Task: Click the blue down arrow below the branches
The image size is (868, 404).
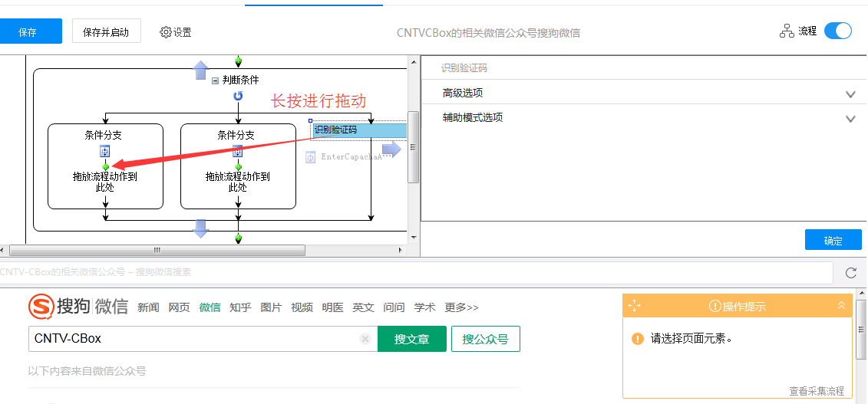Action: (x=200, y=228)
